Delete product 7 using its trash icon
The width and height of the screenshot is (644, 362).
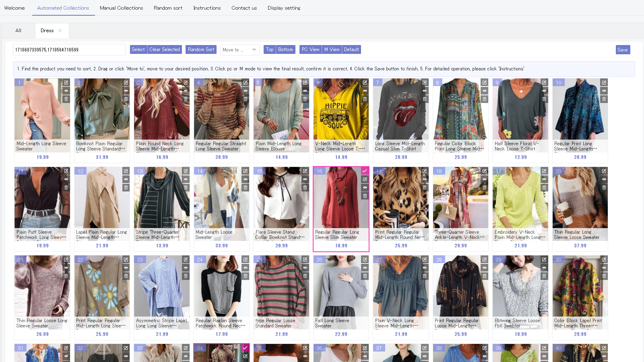pyautogui.click(x=425, y=99)
